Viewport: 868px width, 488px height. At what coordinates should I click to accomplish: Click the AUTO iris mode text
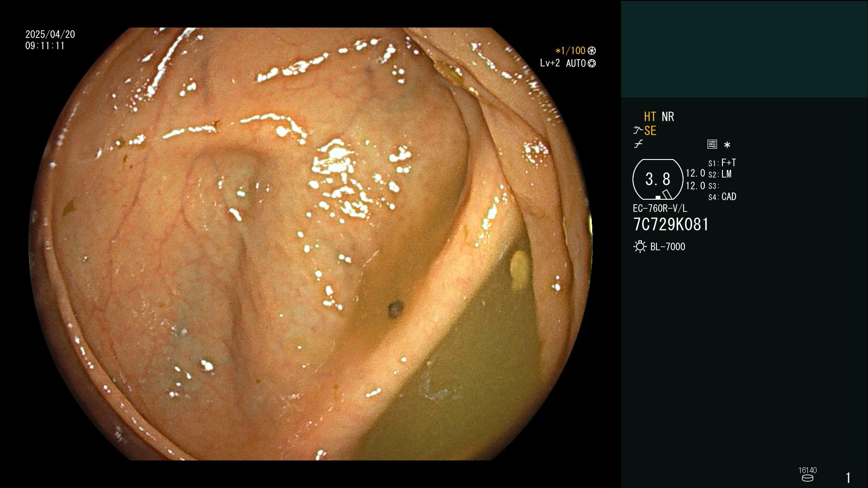576,63
